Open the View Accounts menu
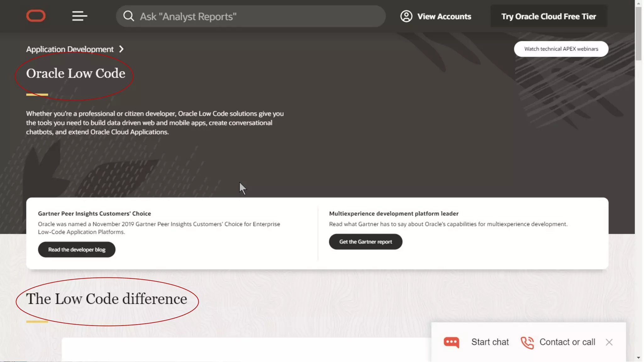 tap(444, 16)
